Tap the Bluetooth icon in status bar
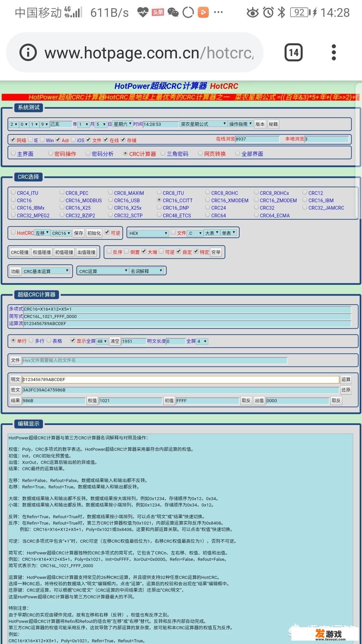The height and width of the screenshot is (644, 362). click(282, 13)
